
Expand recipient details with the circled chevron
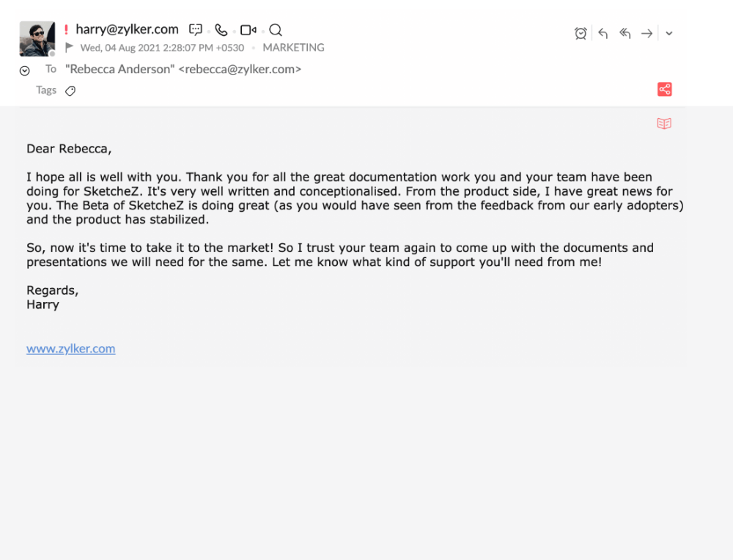click(x=24, y=70)
